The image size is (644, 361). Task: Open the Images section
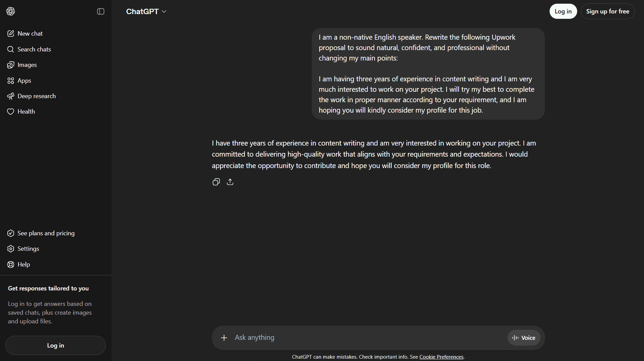pos(27,65)
